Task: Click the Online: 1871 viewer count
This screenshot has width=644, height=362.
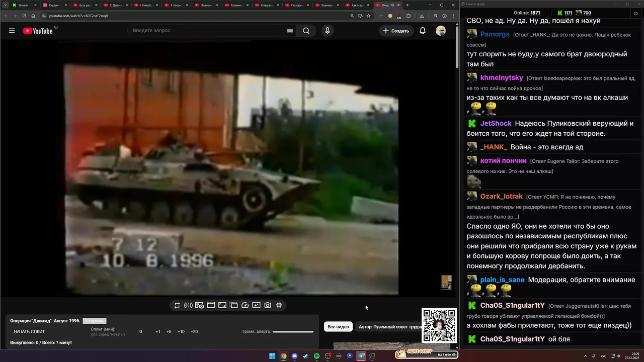Action: [x=527, y=13]
